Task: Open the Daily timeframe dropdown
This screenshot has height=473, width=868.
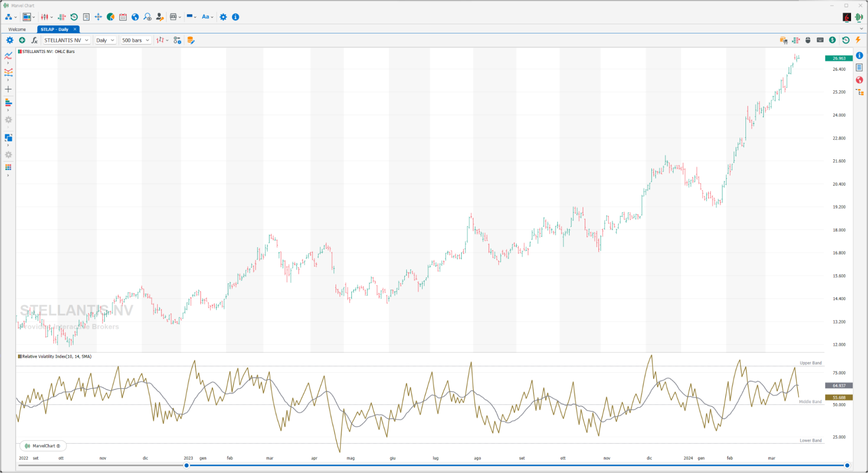Action: point(105,40)
